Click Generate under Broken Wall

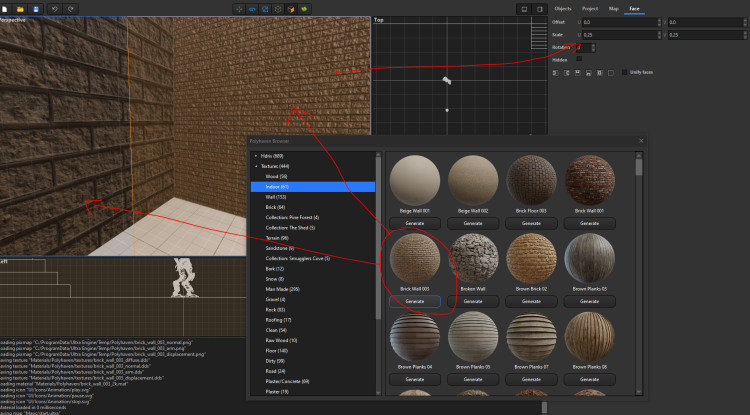(x=472, y=301)
